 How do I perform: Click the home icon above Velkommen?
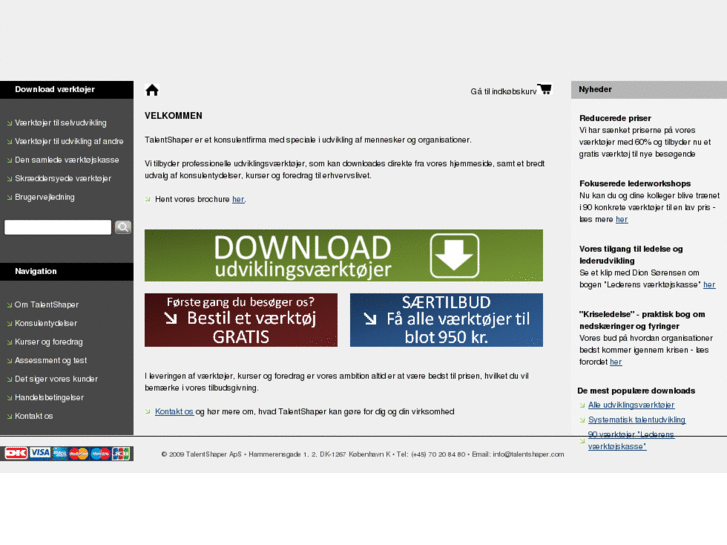(152, 90)
